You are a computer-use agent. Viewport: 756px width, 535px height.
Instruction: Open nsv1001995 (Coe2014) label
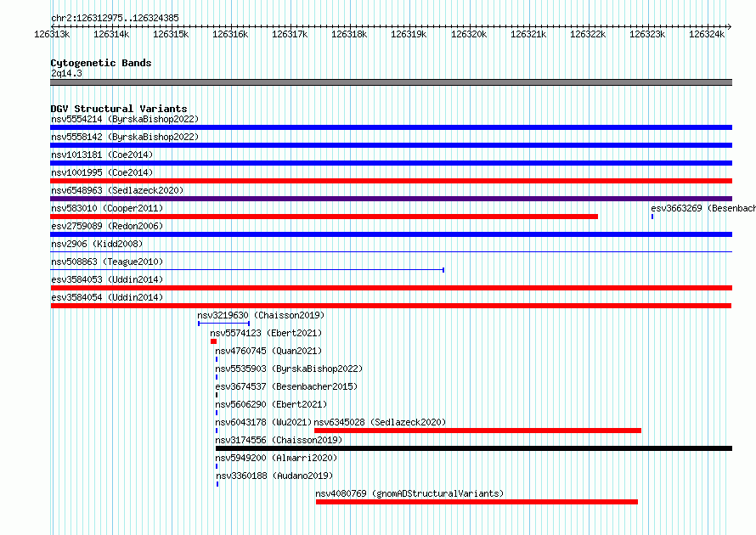[x=102, y=172]
